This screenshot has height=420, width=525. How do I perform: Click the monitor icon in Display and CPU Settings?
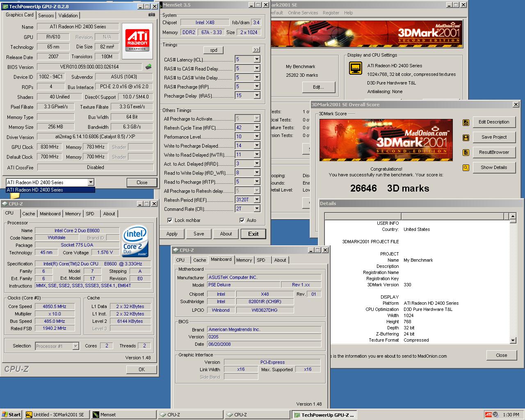[355, 68]
